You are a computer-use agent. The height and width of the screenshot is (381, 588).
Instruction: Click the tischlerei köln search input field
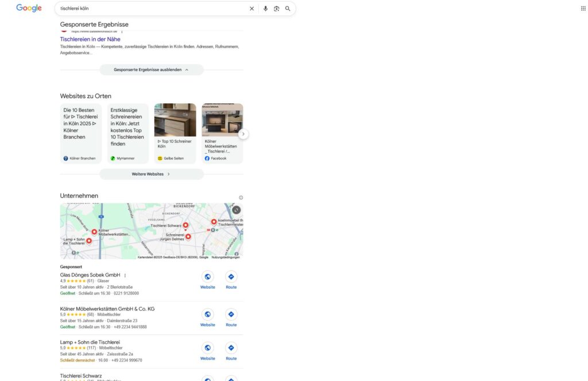coord(144,8)
